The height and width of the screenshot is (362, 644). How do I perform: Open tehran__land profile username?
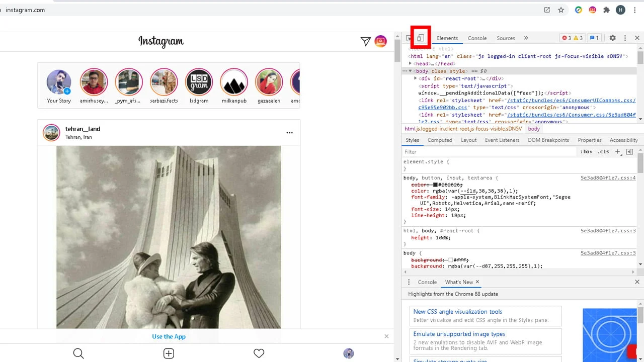[x=83, y=129]
